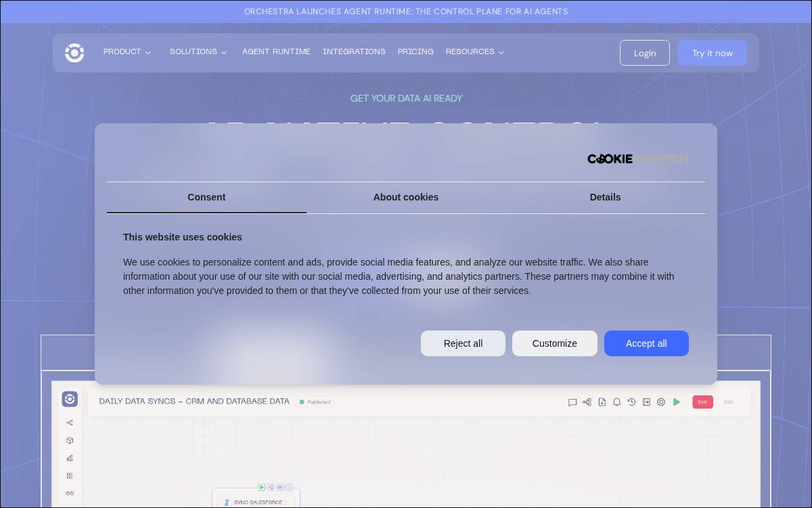
Task: Switch to the About cookies tab
Action: [x=406, y=197]
